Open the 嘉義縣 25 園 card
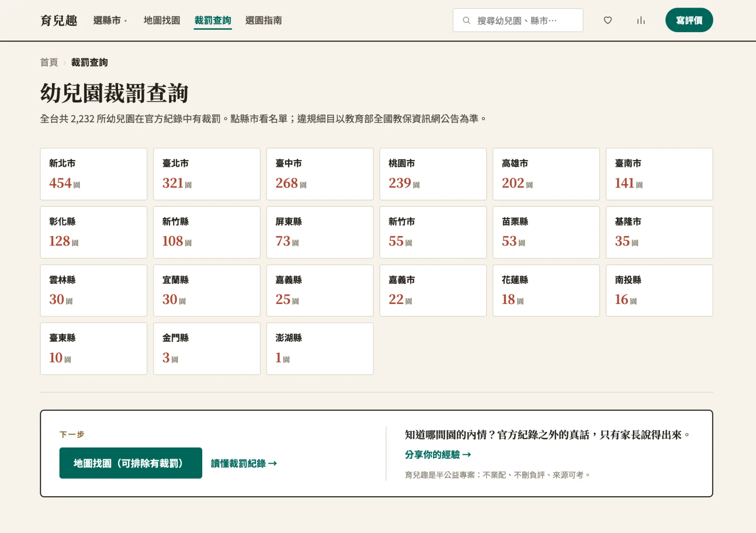 click(x=320, y=290)
